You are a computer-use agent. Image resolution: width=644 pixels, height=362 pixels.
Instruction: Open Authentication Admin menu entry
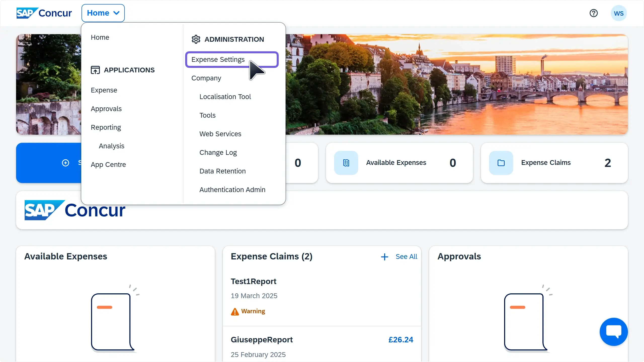[232, 190]
